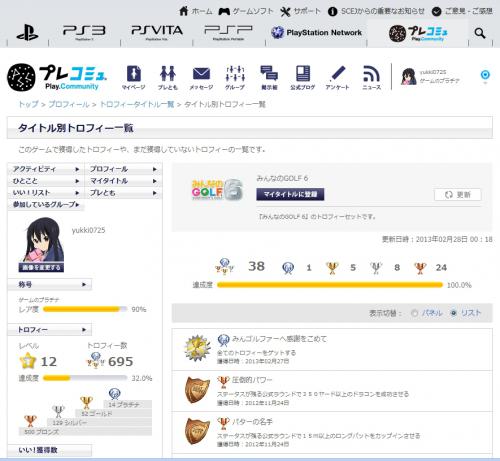Viewport: 500px width, 461px height.
Task: Click the PlayStation logo icon
Action: (x=27, y=33)
